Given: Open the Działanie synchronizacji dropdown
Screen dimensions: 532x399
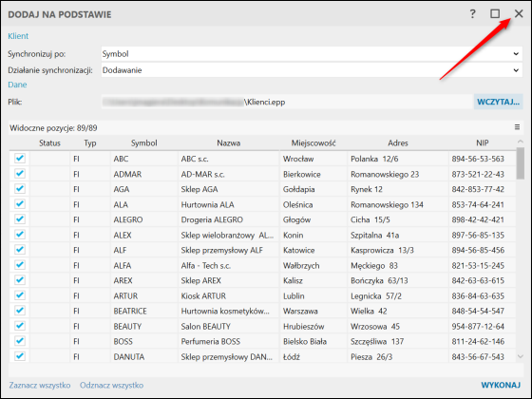Looking at the screenshot, I should pos(312,70).
